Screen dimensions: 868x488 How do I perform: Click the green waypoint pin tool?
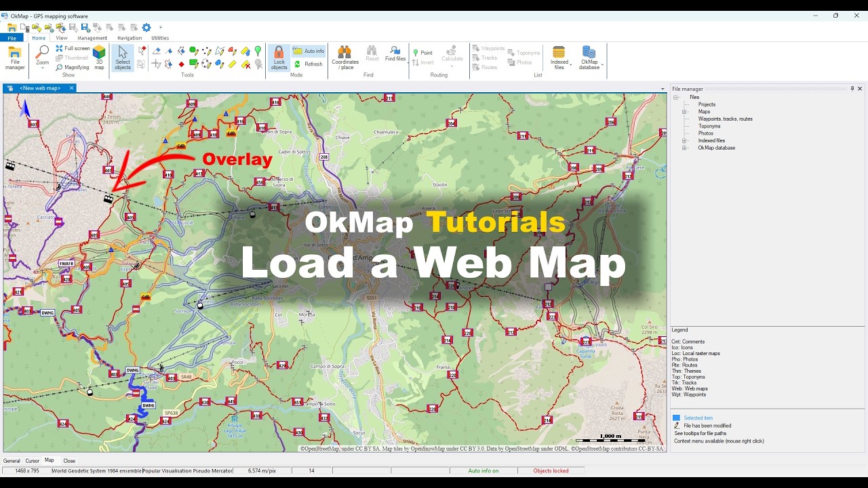(258, 51)
